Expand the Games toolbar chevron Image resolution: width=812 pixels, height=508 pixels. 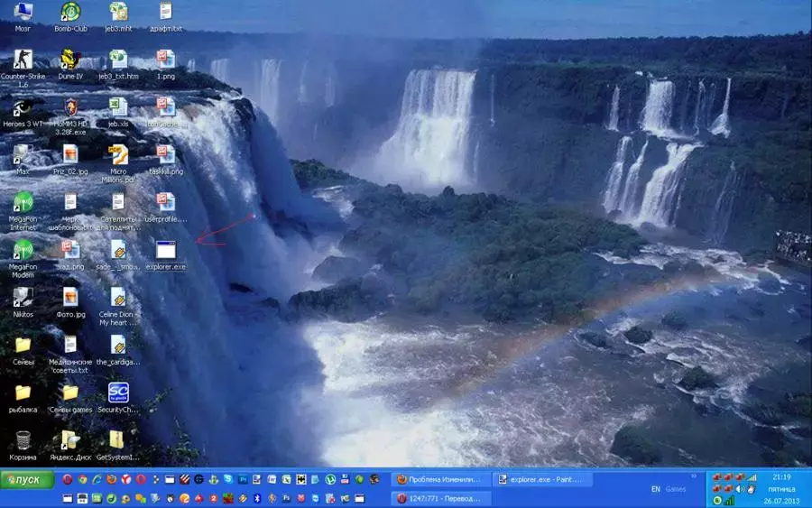click(694, 476)
